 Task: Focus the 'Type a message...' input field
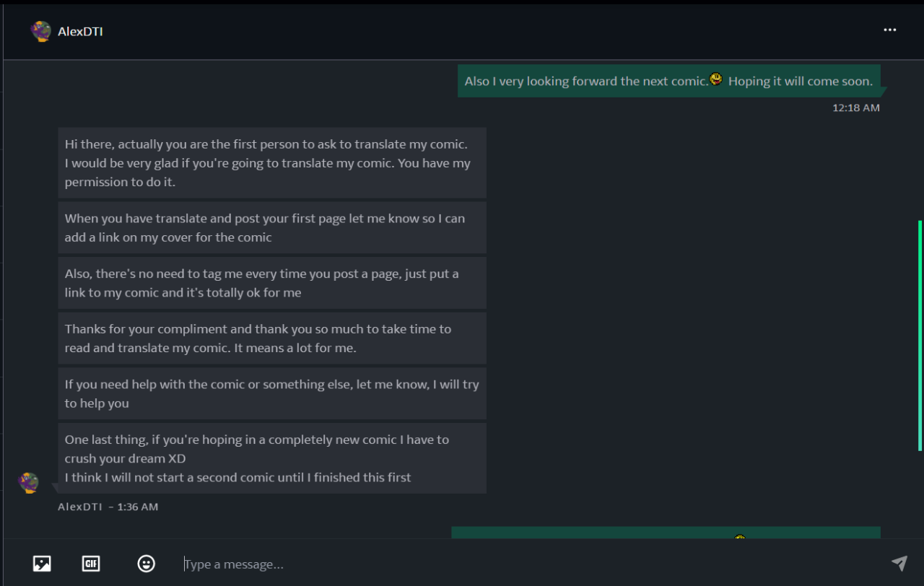click(505, 564)
